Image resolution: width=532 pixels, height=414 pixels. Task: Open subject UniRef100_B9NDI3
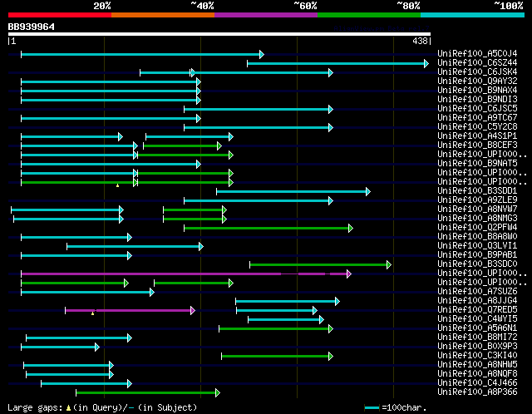click(477, 100)
